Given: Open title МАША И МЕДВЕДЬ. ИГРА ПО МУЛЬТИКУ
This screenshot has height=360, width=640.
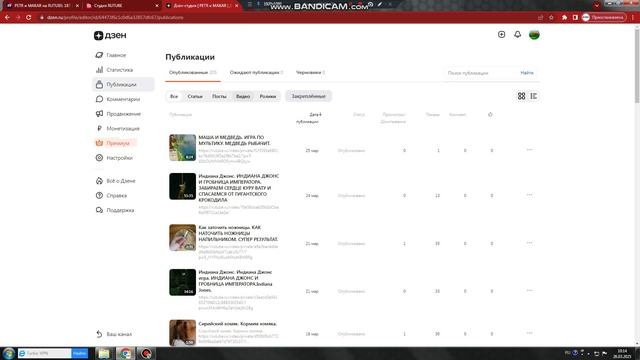Looking at the screenshot, I should [x=234, y=140].
